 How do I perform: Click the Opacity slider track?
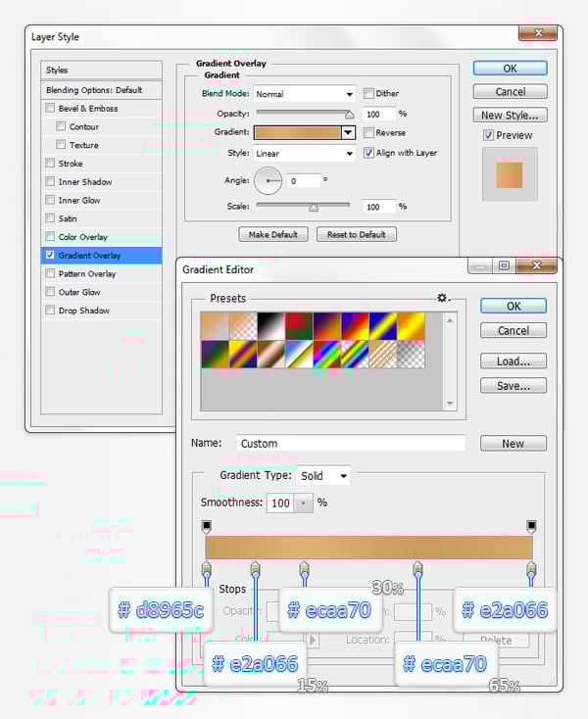303,114
